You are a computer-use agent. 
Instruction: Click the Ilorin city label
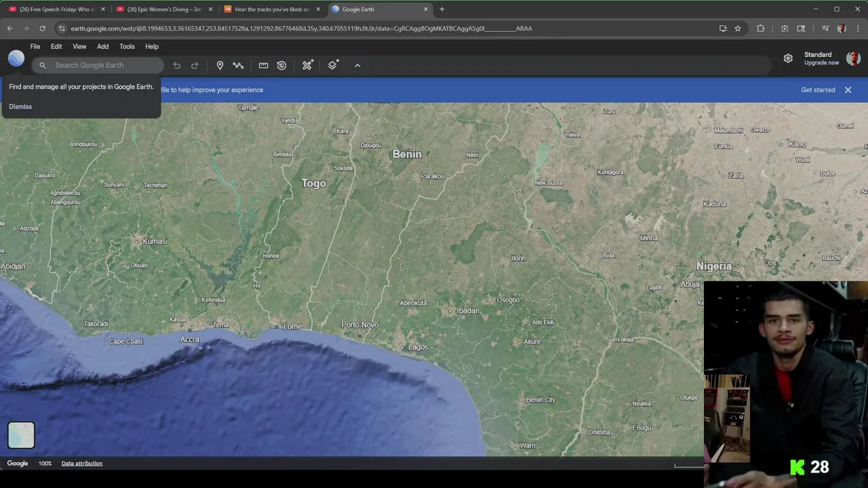(x=519, y=258)
